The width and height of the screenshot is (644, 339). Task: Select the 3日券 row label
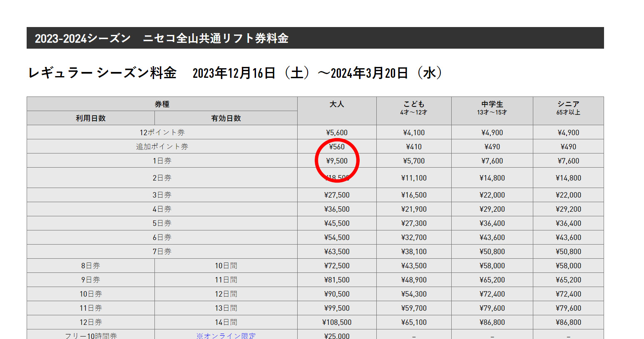162,195
